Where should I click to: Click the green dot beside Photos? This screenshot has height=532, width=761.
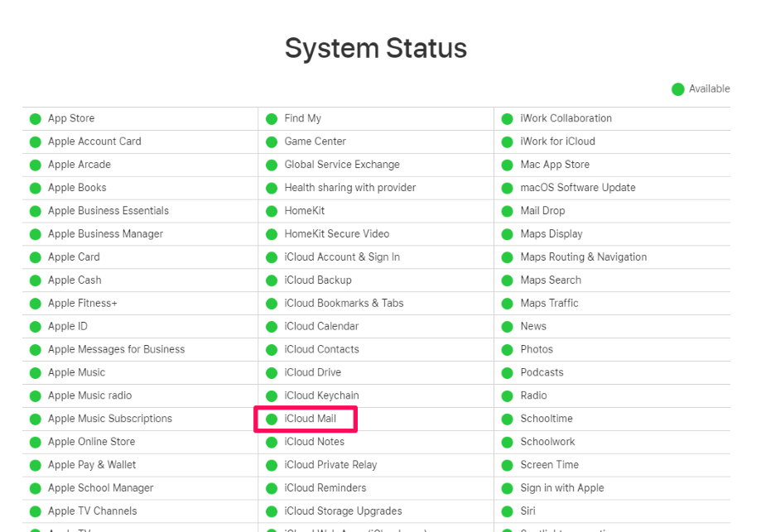507,350
